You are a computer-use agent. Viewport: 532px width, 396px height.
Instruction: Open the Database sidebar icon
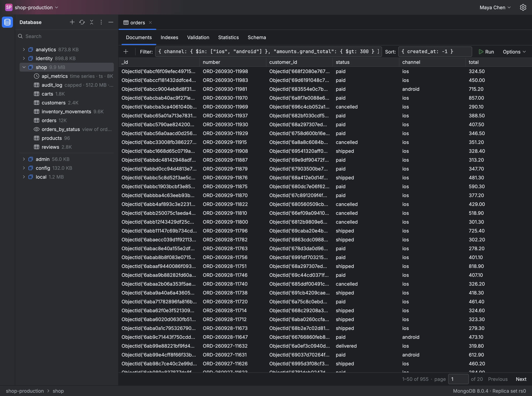click(x=7, y=22)
